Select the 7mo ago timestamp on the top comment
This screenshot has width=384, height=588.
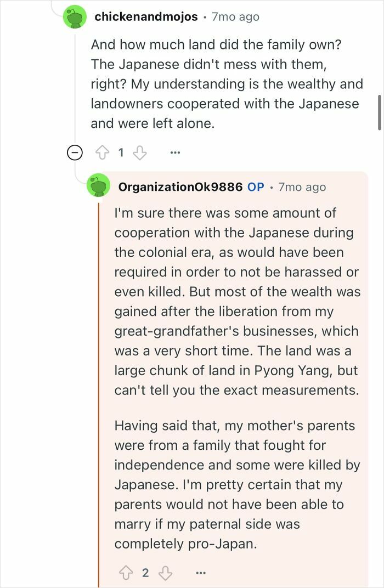pyautogui.click(x=233, y=16)
